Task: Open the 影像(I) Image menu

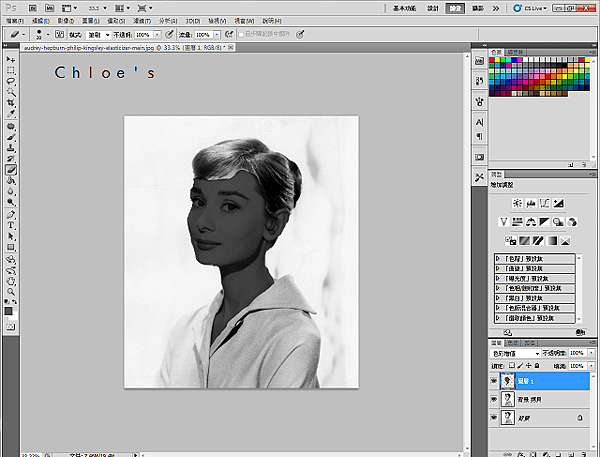Action: [x=65, y=21]
